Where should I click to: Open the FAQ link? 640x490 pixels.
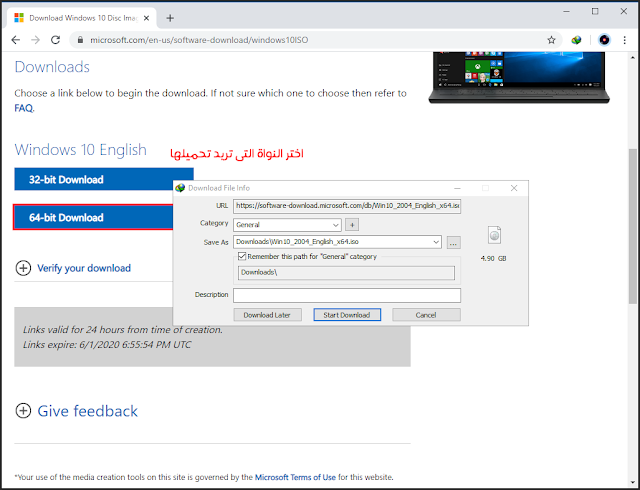(x=24, y=108)
